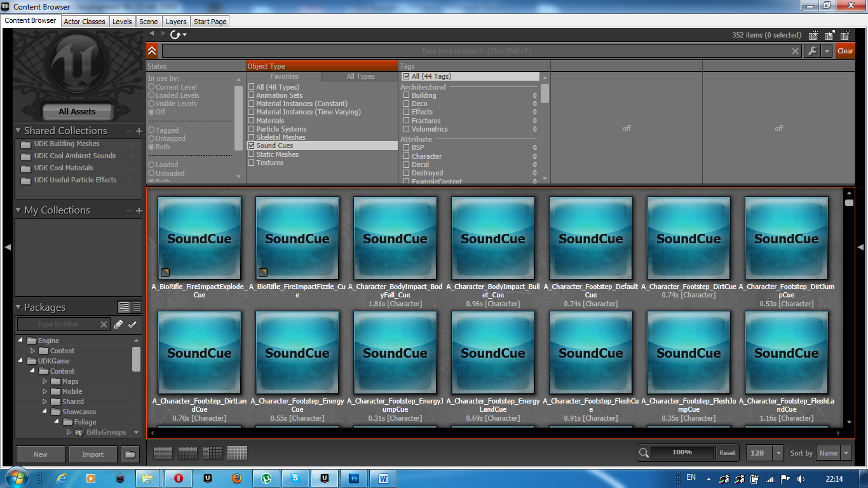Viewport: 868px width, 488px height.
Task: Click the Import button
Action: (93, 454)
